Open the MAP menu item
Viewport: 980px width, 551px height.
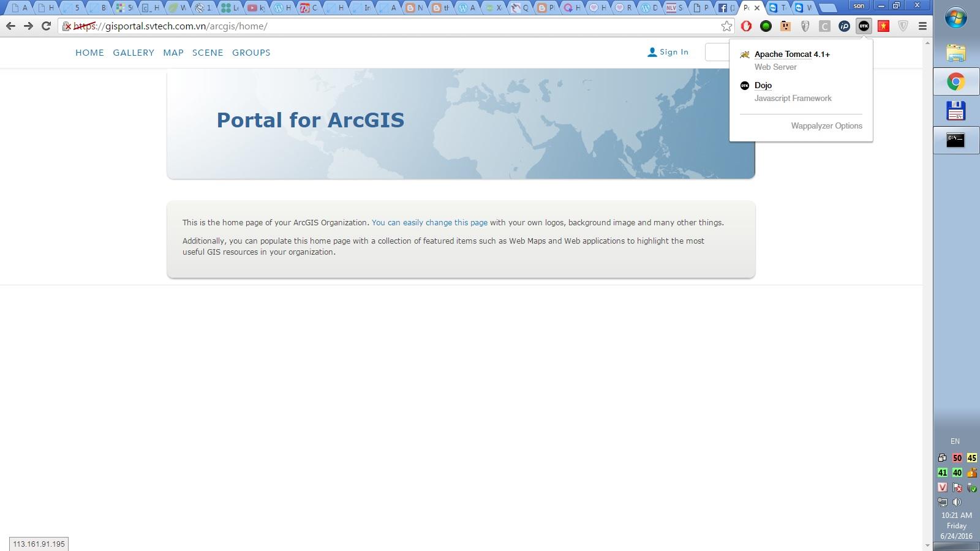coord(173,53)
